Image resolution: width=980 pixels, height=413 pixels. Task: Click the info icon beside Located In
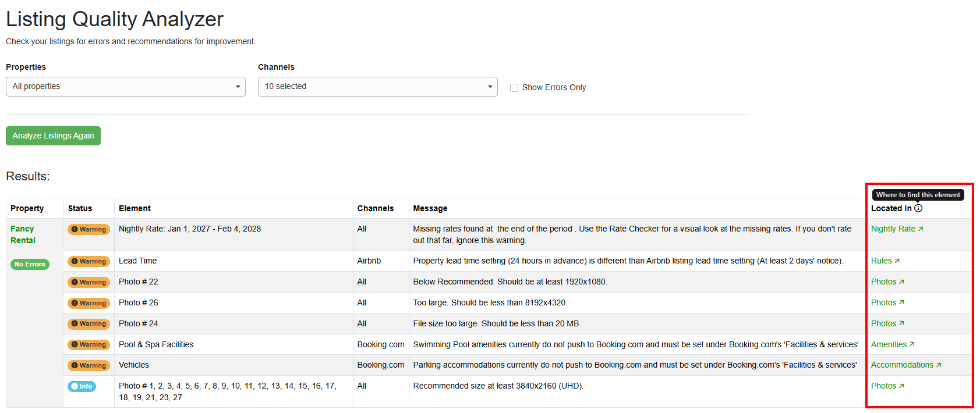coord(918,208)
